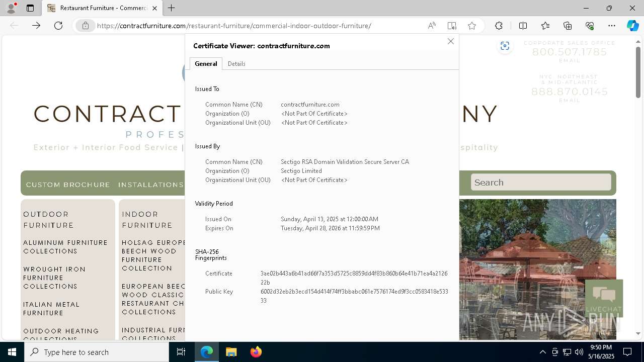
Task: Open the tab actions menu icon
Action: tap(30, 8)
